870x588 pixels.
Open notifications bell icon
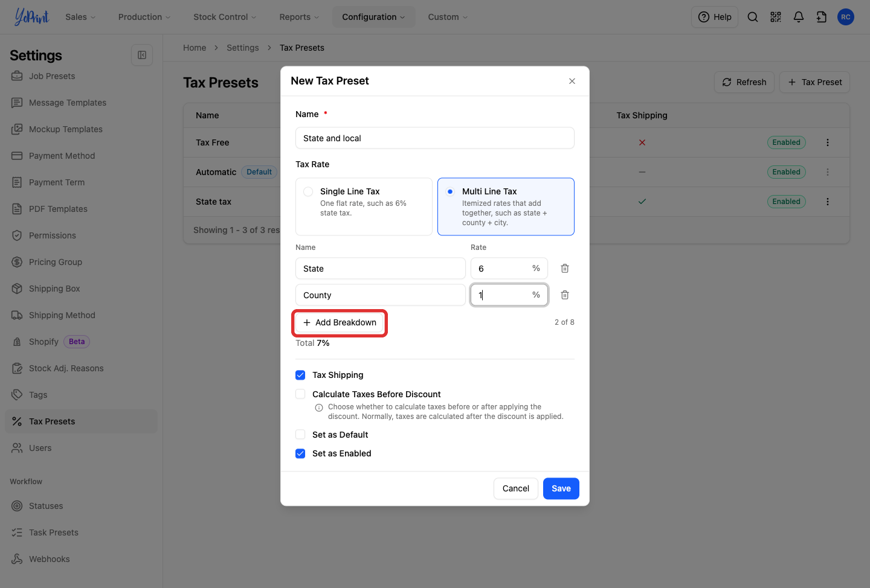coord(799,17)
